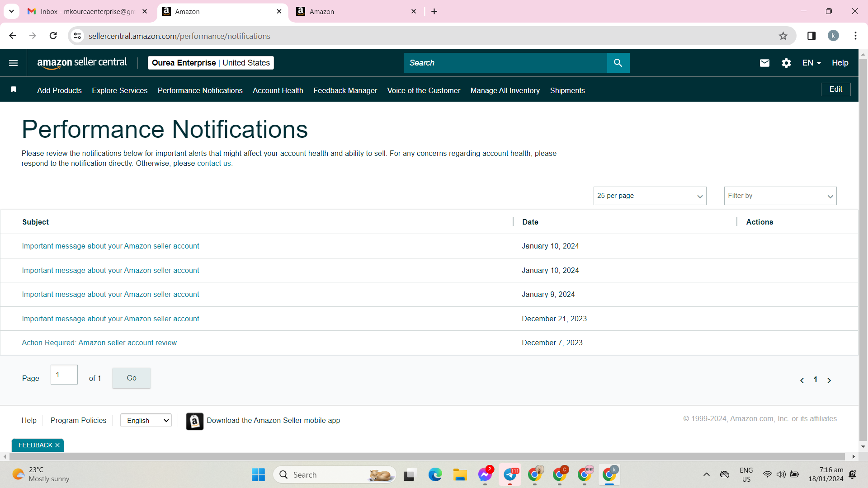Open the Ourea Enterprise account switcher

point(211,63)
